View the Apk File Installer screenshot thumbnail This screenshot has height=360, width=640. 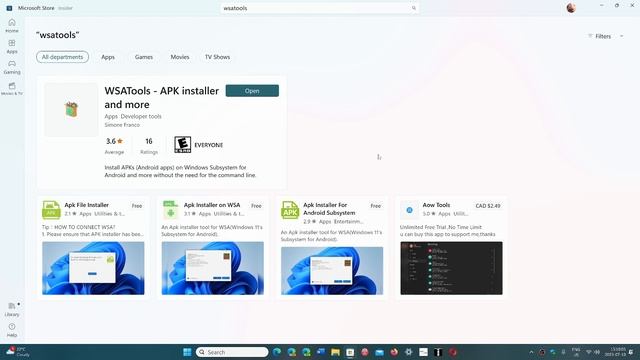tap(93, 268)
